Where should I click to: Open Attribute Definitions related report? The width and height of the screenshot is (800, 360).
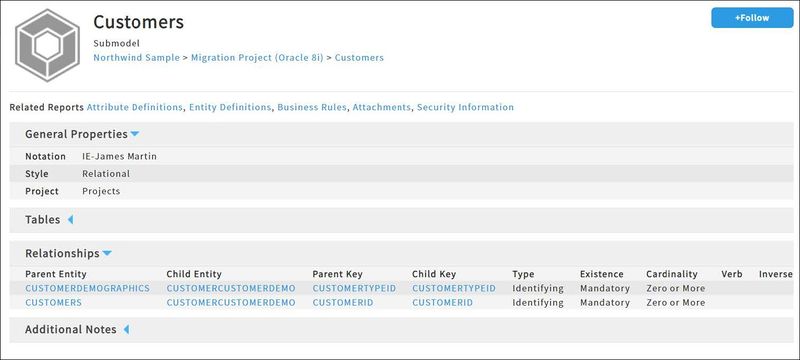(135, 107)
